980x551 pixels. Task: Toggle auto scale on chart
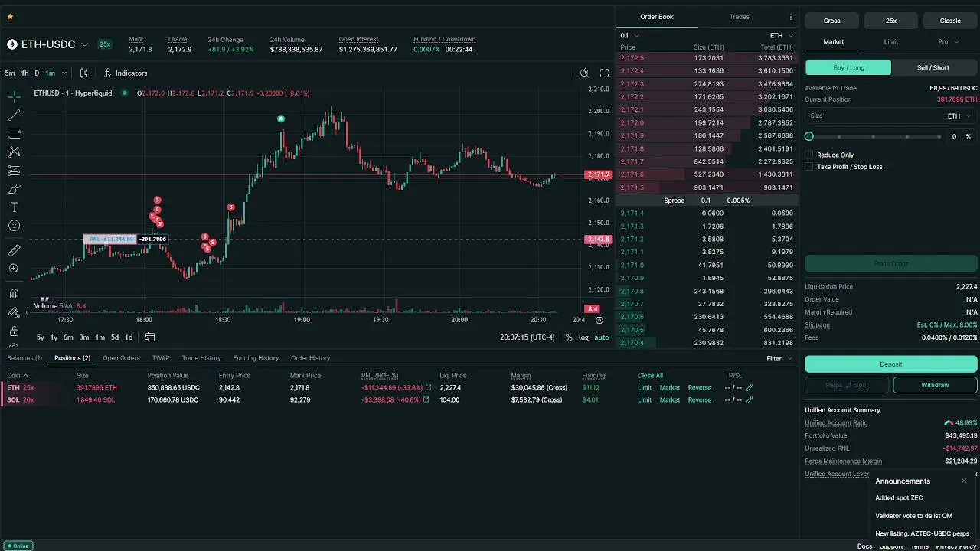tap(602, 337)
